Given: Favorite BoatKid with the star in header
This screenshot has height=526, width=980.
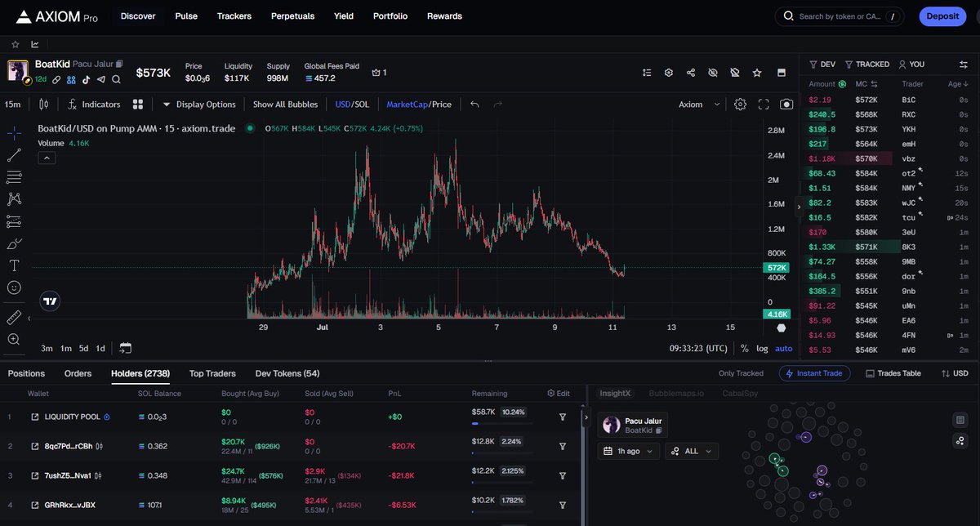Looking at the screenshot, I should 757,72.
